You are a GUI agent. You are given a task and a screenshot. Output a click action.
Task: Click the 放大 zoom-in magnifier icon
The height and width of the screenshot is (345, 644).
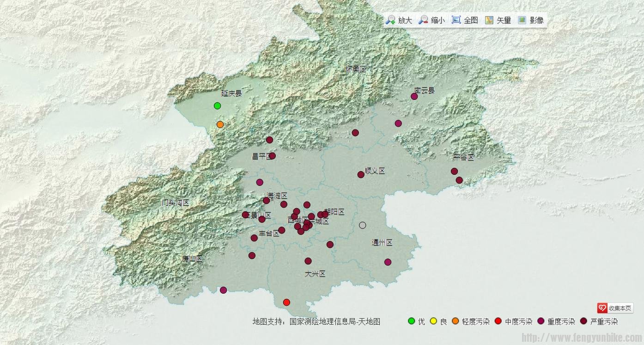[x=391, y=20]
